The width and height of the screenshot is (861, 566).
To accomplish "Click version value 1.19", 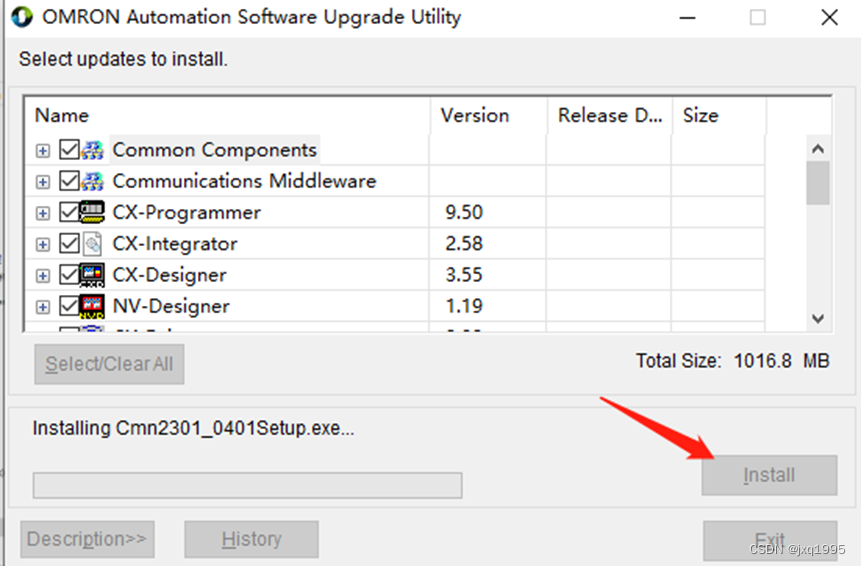I will pyautogui.click(x=464, y=306).
